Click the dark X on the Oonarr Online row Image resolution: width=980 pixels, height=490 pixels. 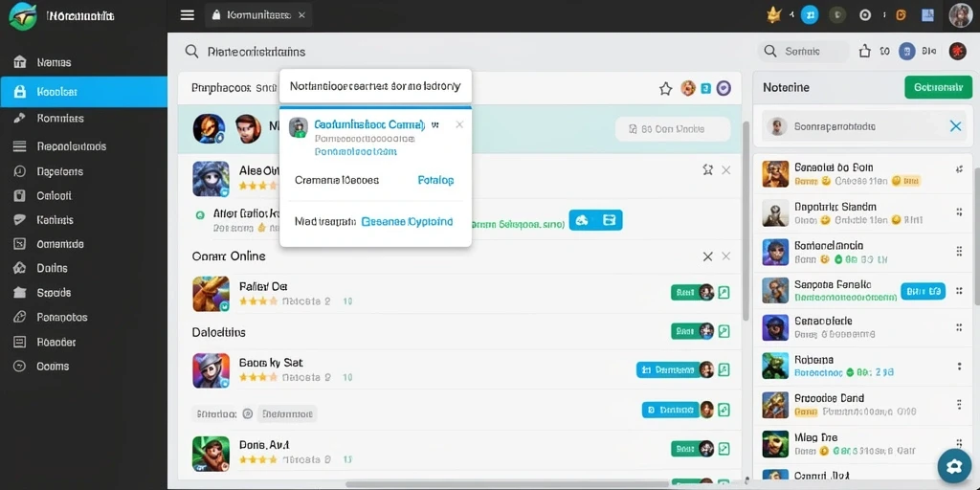coord(707,256)
